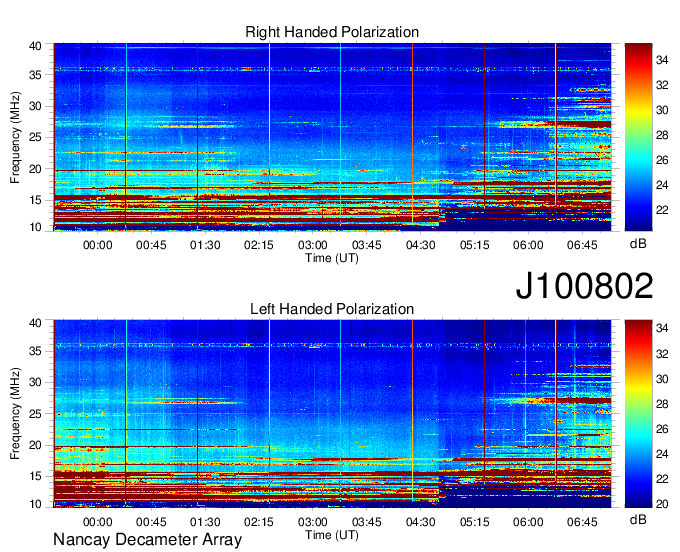
Task: Select the J100802 observation label
Action: point(584,286)
